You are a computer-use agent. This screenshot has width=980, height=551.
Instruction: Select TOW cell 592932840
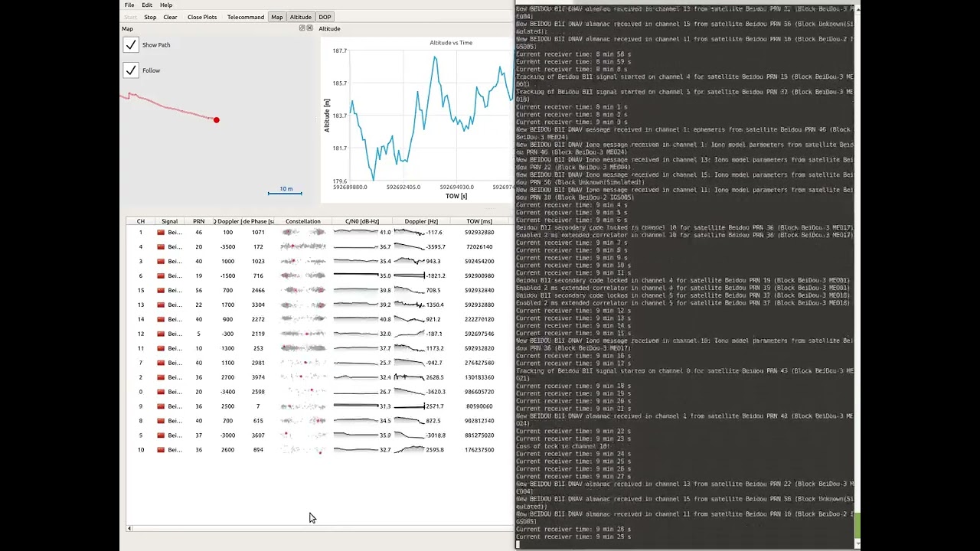coord(479,290)
